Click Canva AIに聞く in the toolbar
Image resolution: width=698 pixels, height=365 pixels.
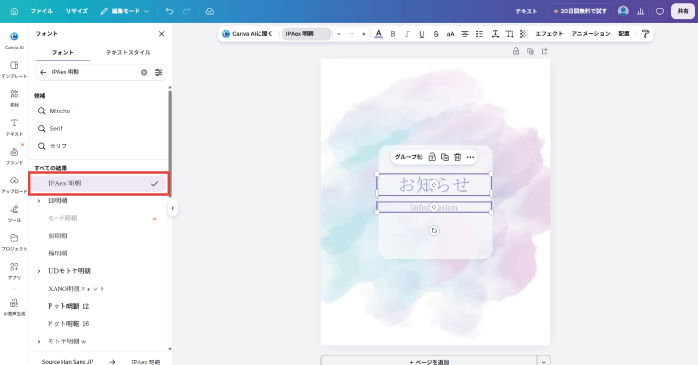pos(248,34)
